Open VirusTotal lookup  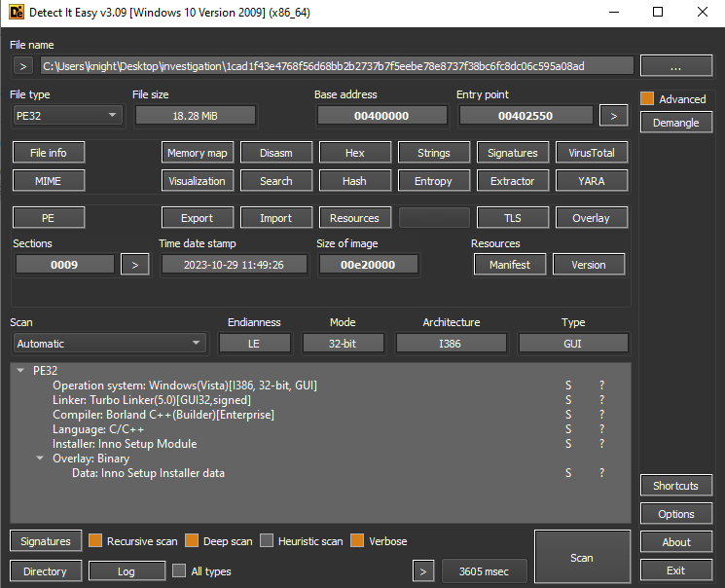click(592, 153)
